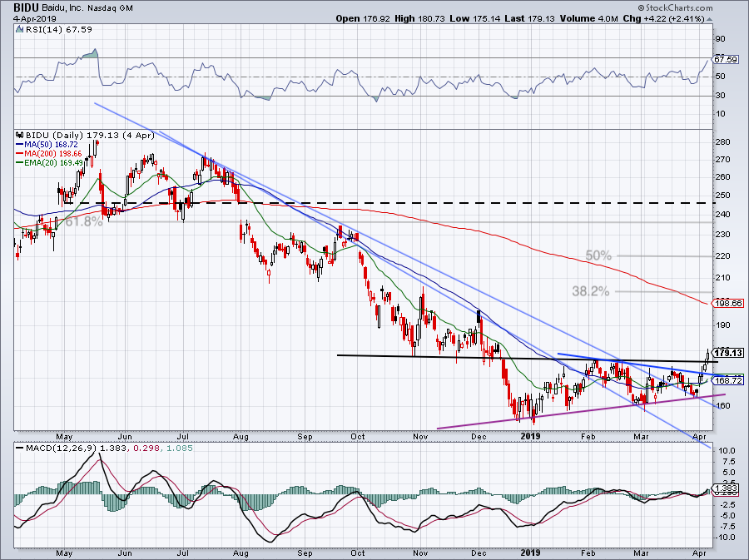
Task: Click the red MA(200) legend line swatch
Action: (20, 154)
